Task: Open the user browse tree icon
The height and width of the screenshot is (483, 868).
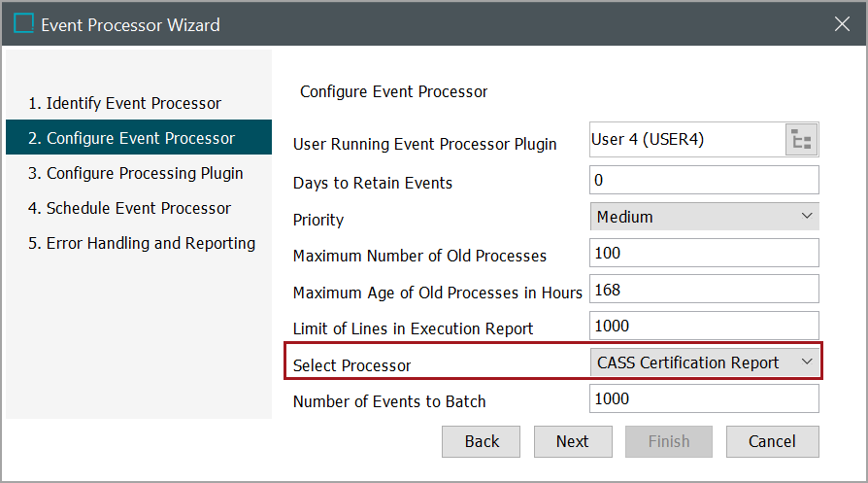Action: pos(801,140)
